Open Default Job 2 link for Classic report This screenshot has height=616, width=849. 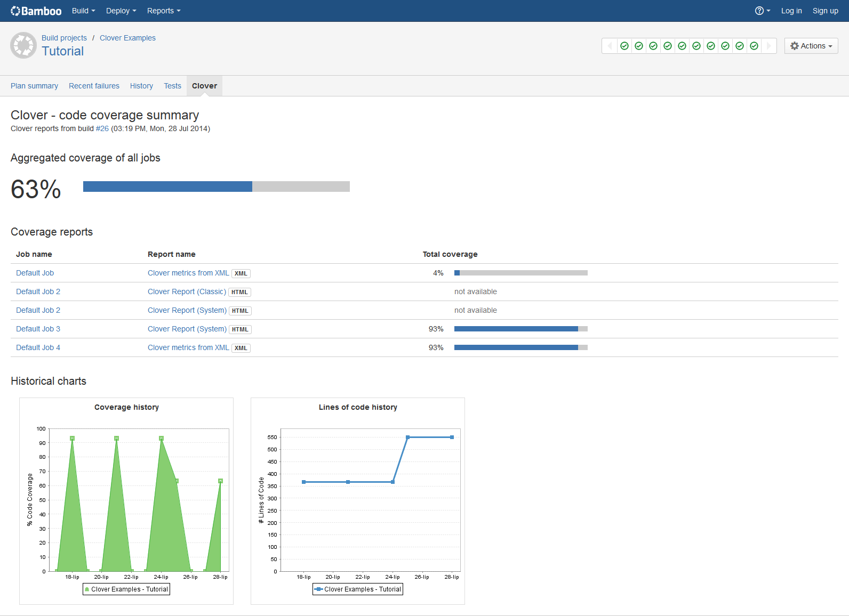[38, 291]
